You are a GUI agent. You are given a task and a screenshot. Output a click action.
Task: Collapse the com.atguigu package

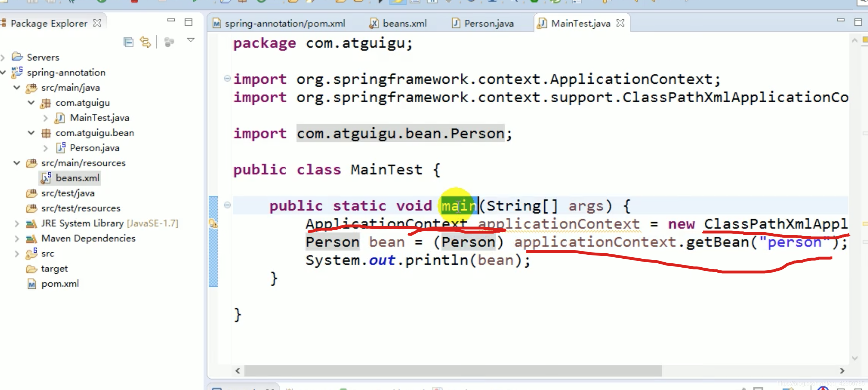point(31,103)
